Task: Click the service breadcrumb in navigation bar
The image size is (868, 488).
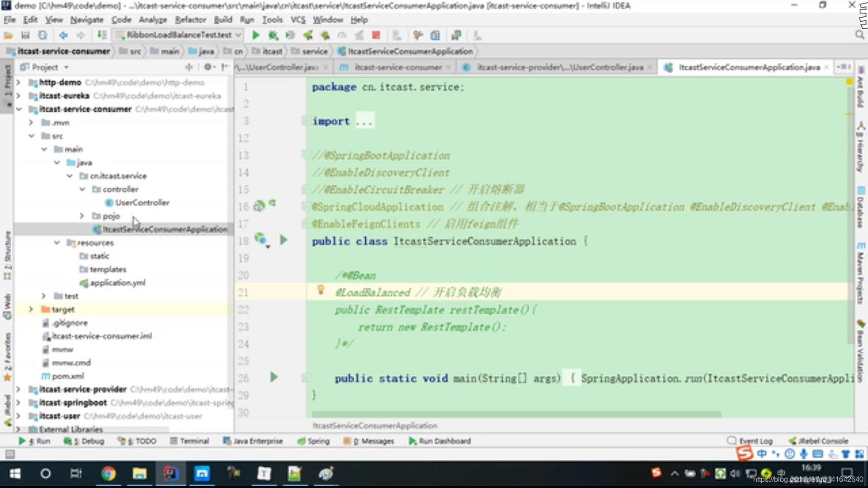Action: (310, 51)
